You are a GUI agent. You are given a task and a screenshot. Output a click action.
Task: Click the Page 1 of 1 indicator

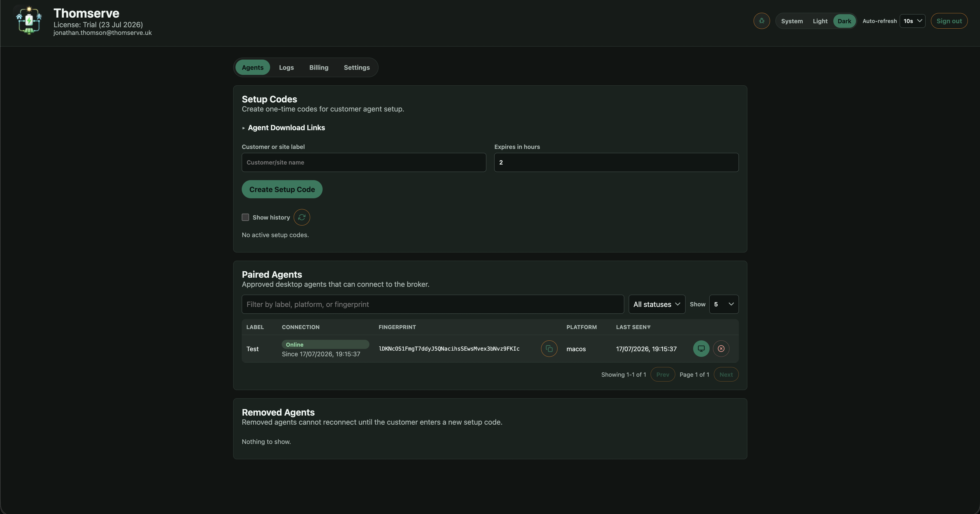[694, 375]
